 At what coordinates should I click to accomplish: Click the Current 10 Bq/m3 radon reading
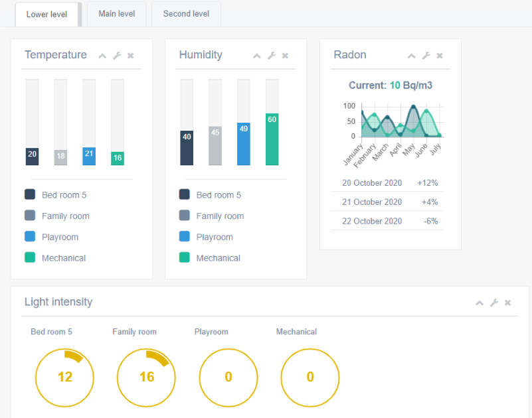pos(391,86)
